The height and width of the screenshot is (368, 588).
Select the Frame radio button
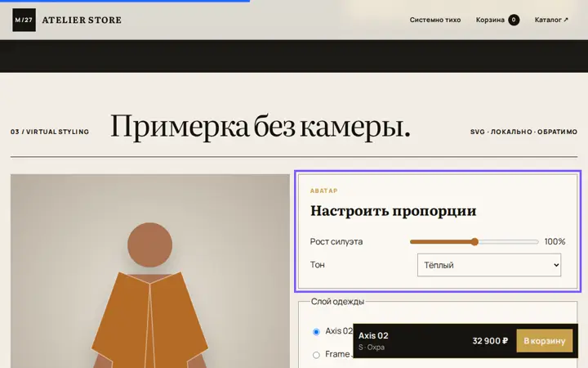pos(316,354)
